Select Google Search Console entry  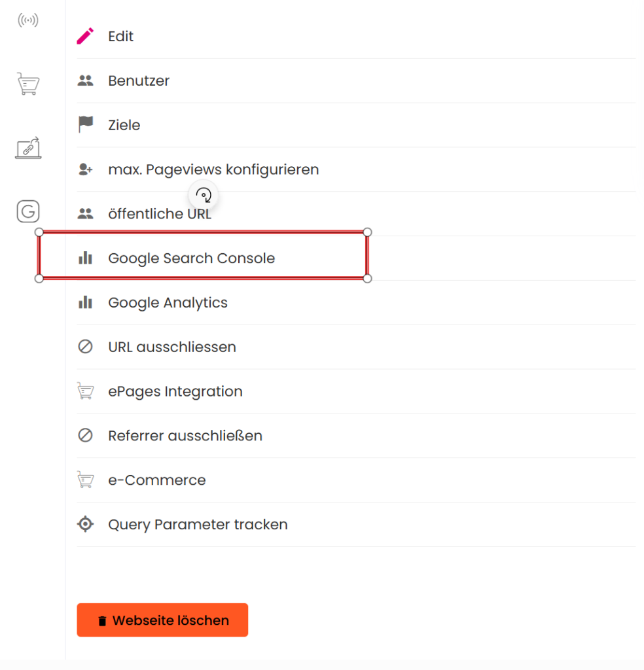tap(191, 258)
